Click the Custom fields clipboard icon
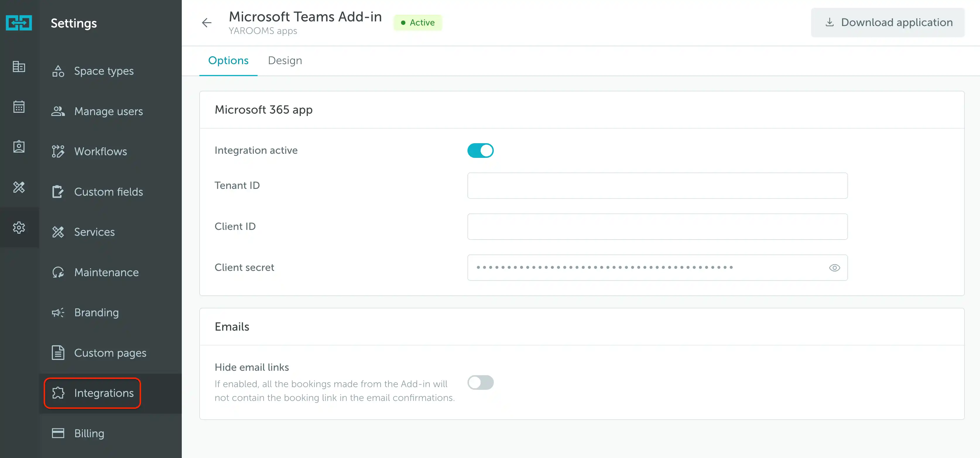 58,192
